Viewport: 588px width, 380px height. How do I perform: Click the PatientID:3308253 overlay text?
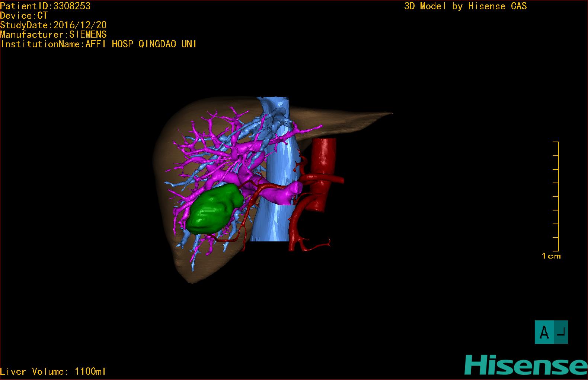click(45, 6)
